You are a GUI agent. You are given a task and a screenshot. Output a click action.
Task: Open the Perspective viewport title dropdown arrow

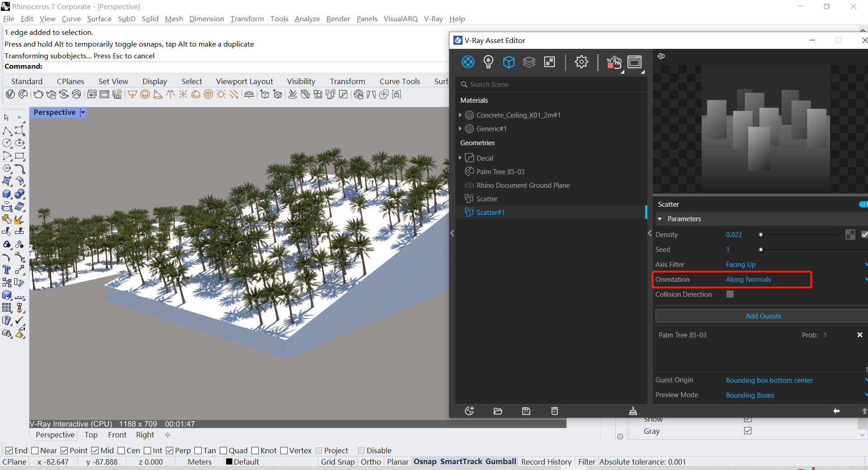(x=83, y=112)
